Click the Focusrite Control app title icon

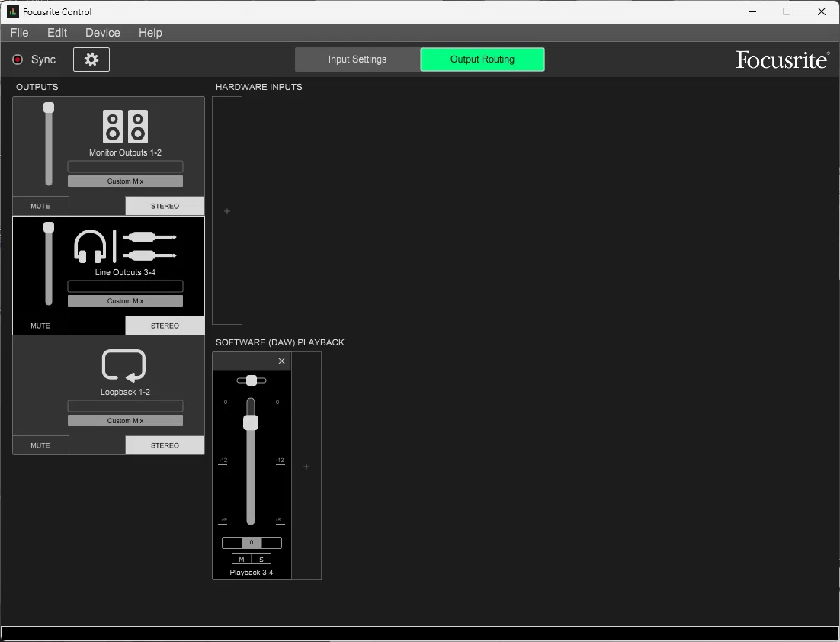pyautogui.click(x=12, y=11)
